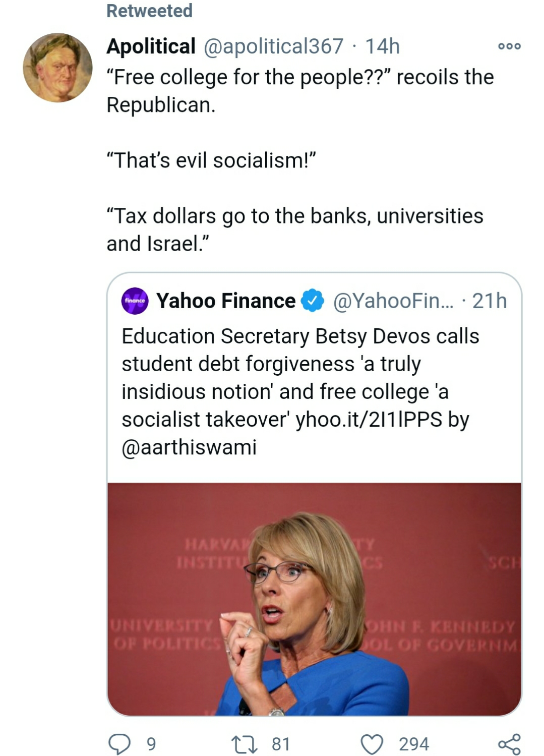This screenshot has width=544, height=756.
Task: Open the 14h timestamp of the tweet
Action: coord(382,46)
